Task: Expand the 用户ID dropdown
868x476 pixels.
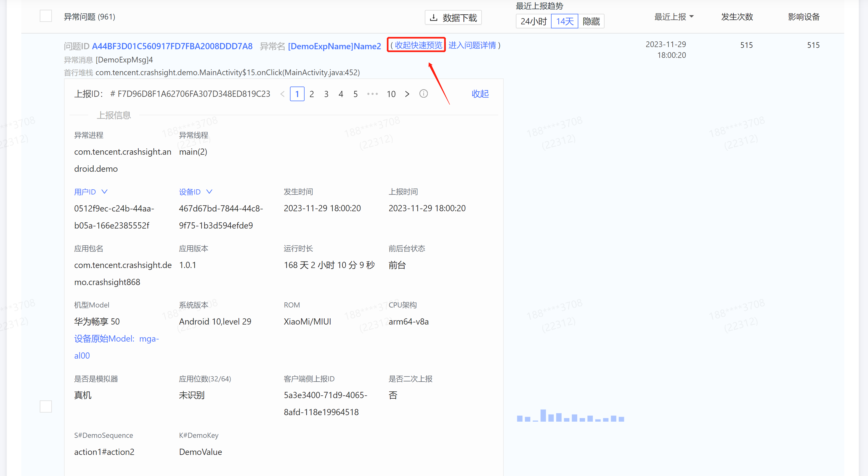Action: click(91, 192)
